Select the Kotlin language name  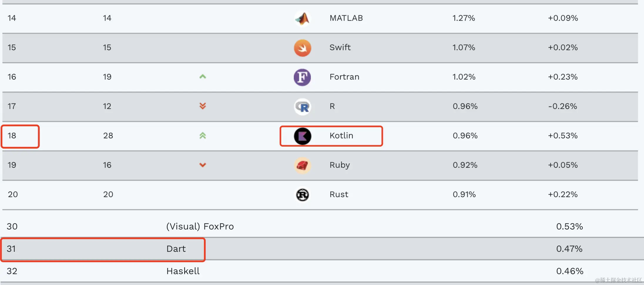tap(341, 135)
